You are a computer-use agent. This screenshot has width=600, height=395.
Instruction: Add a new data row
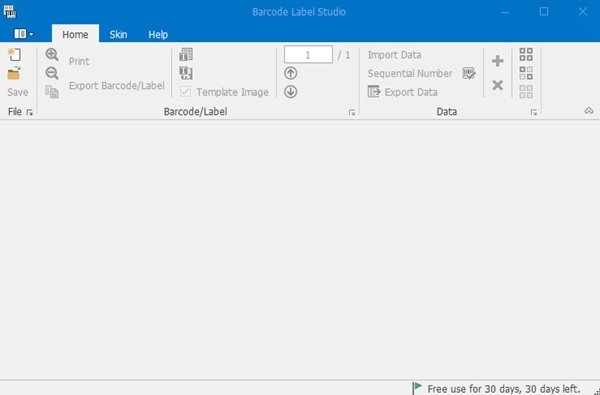(497, 61)
